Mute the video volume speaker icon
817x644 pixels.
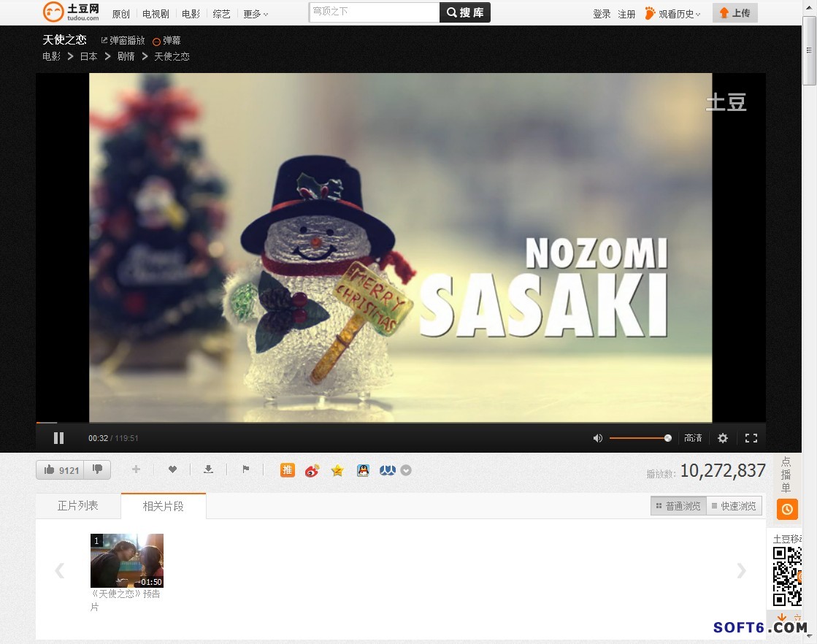click(x=597, y=438)
